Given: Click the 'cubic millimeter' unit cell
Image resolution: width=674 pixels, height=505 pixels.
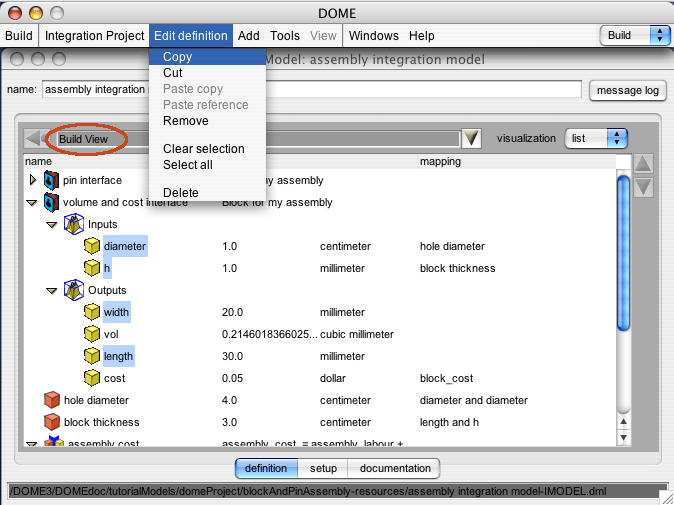Looking at the screenshot, I should [357, 334].
